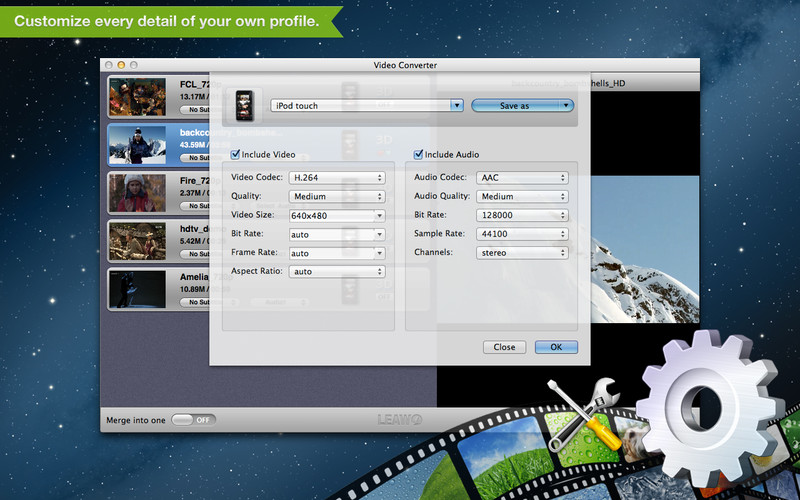Open No Subtitle selector of FCL_720p item
800x500 pixels.
[195, 110]
